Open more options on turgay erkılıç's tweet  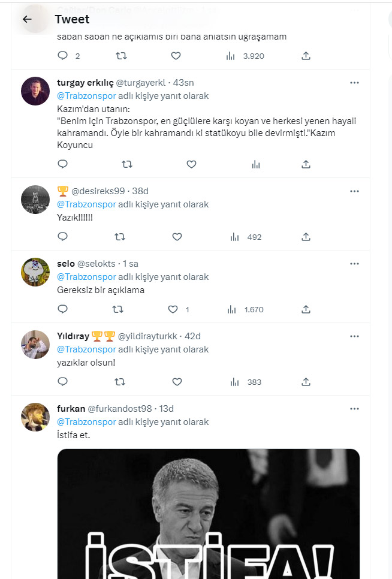click(354, 83)
